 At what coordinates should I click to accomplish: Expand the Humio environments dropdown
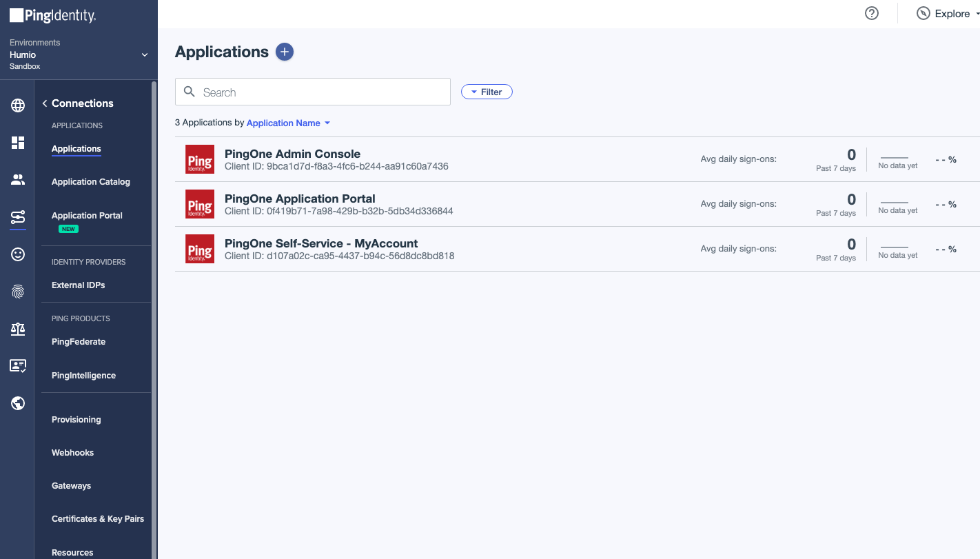(x=144, y=54)
